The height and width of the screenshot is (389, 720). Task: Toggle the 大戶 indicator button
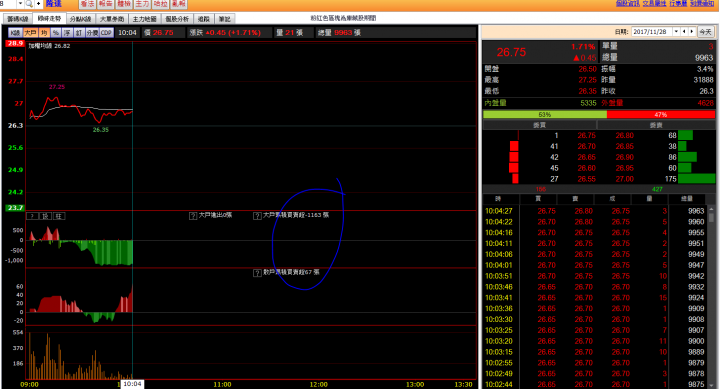(x=30, y=33)
